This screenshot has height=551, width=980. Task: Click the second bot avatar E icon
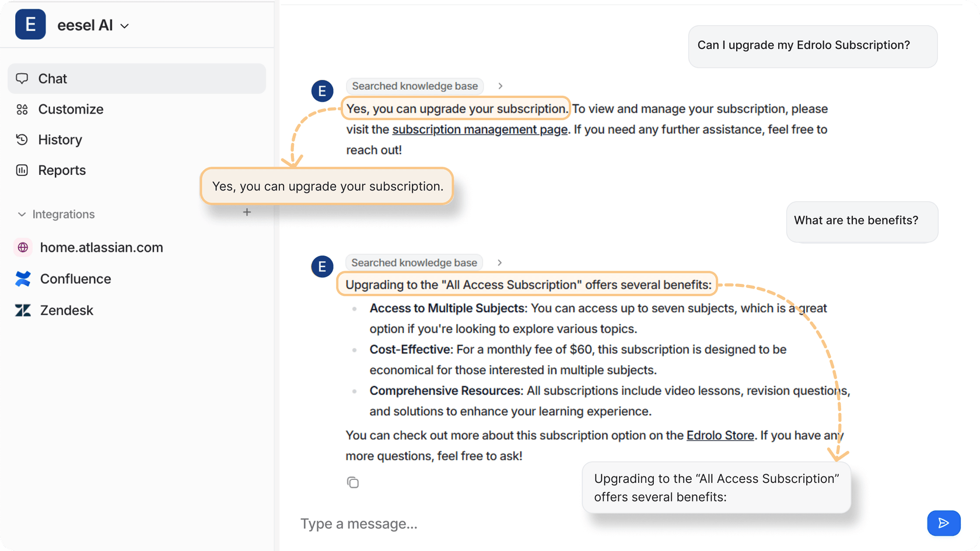click(322, 266)
